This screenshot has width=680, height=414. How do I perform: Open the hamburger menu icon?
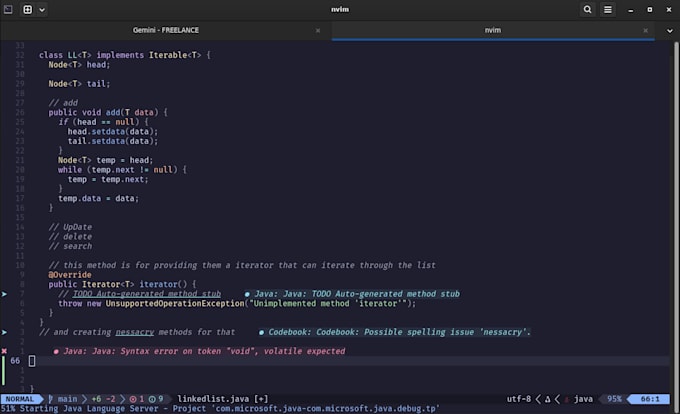click(608, 10)
